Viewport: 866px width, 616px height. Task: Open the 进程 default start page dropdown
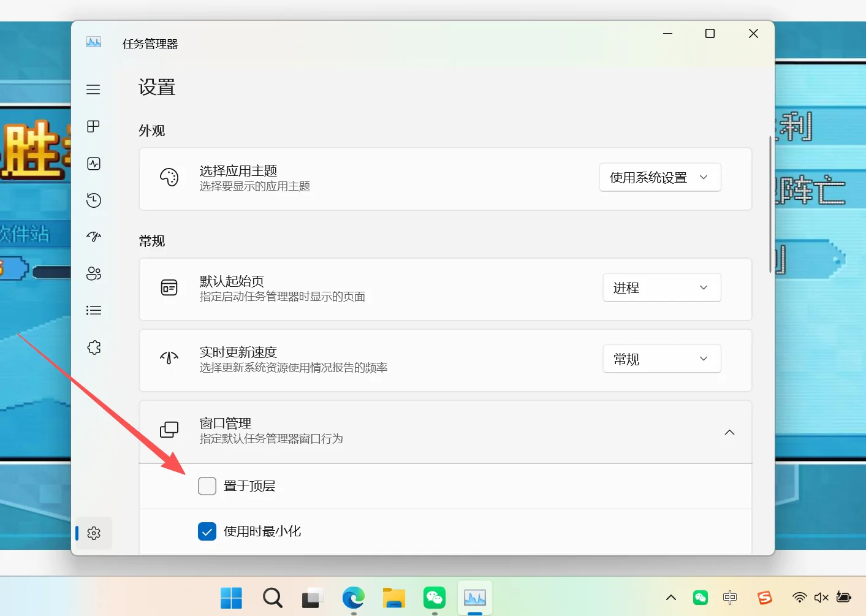coord(662,287)
